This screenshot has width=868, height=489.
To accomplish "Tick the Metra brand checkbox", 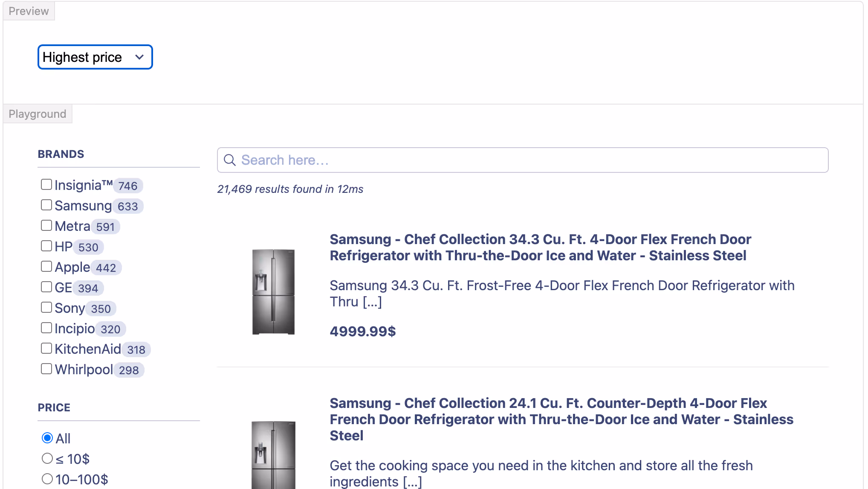I will coord(46,226).
